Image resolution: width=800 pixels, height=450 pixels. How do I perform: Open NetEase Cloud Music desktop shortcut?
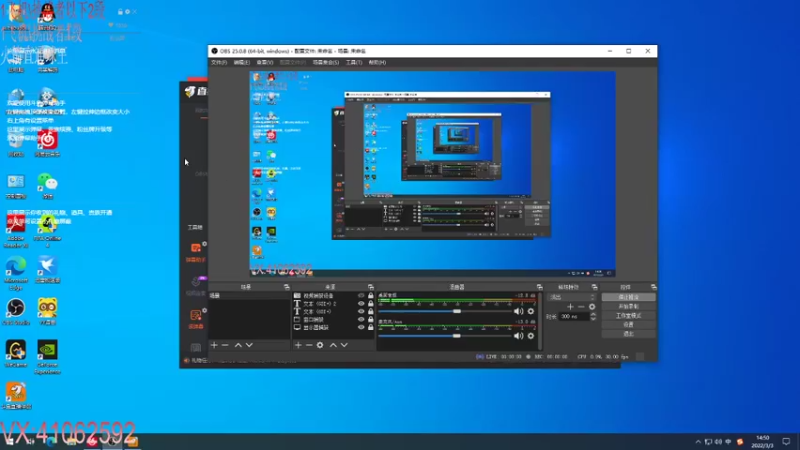pos(47,143)
